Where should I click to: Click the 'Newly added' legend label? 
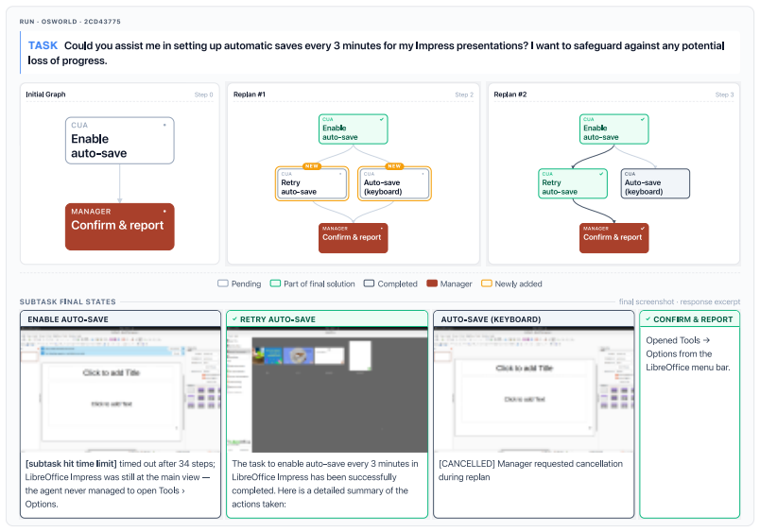point(519,283)
